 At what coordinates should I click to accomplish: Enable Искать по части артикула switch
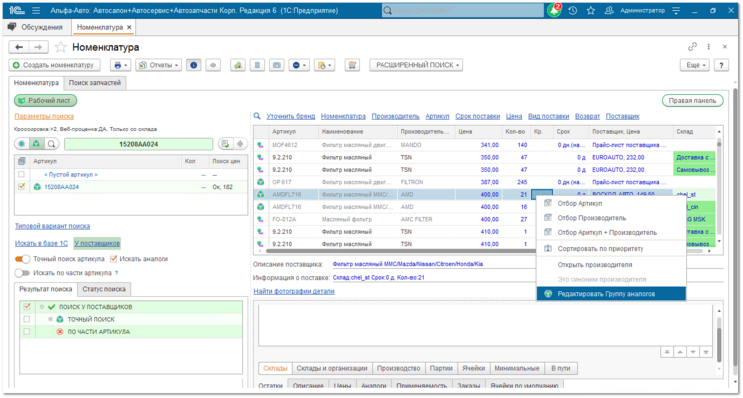22,273
